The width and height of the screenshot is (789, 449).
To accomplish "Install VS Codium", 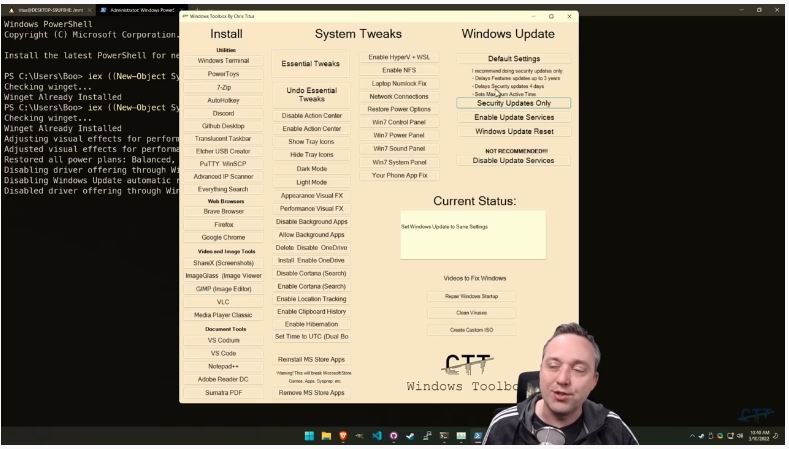I will 223,340.
